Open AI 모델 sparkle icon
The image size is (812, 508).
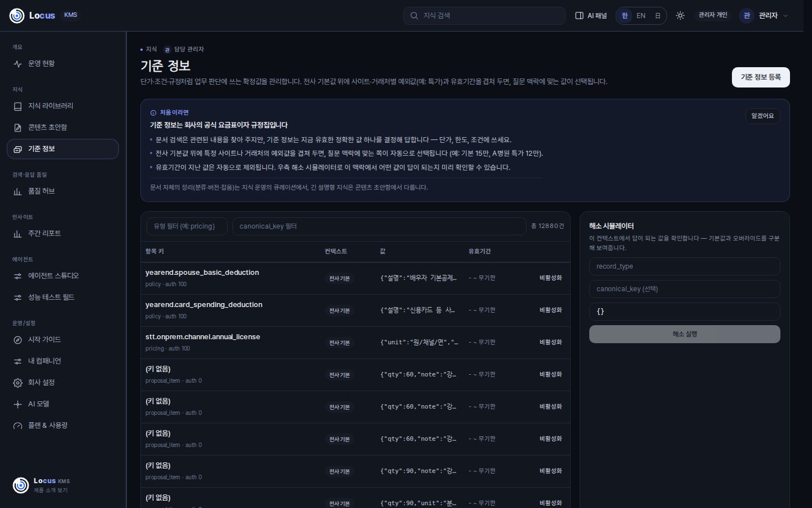[x=17, y=404]
